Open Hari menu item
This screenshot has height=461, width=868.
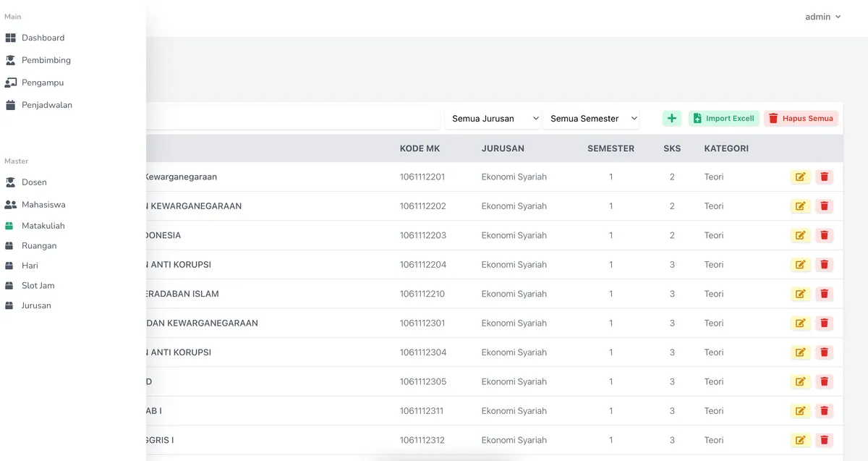30,266
